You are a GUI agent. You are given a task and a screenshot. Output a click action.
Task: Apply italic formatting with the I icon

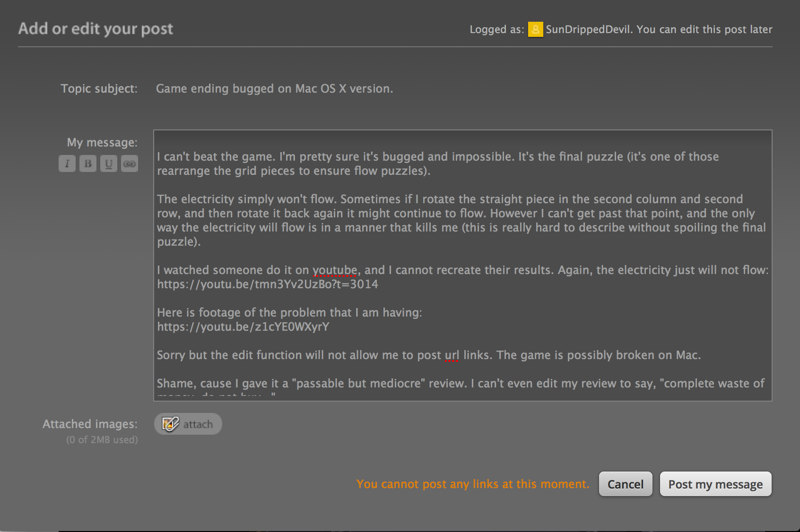[x=67, y=163]
